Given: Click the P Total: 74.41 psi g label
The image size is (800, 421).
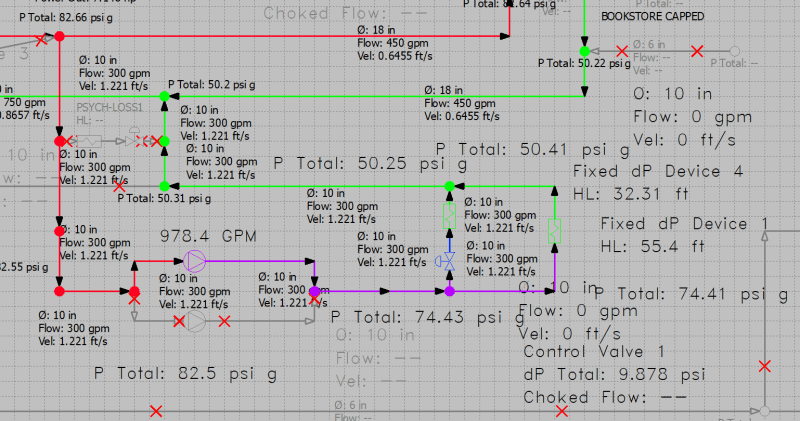Looking at the screenshot, I should pyautogui.click(x=691, y=294).
